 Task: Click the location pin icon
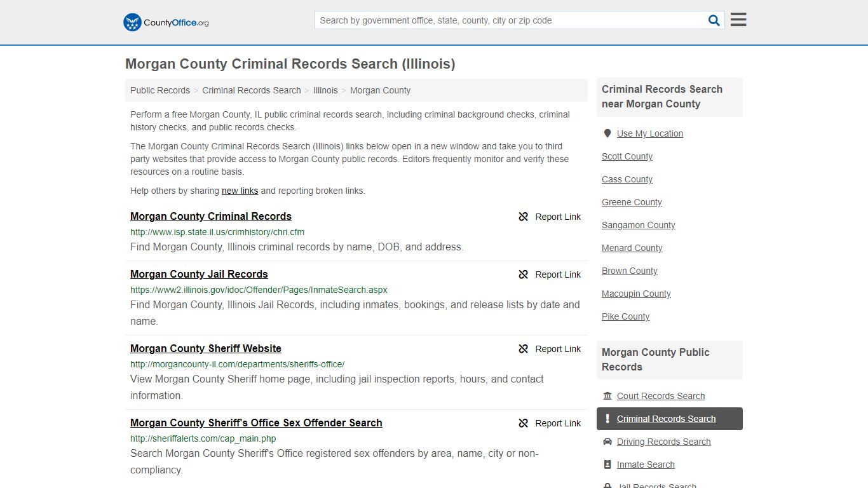click(607, 133)
